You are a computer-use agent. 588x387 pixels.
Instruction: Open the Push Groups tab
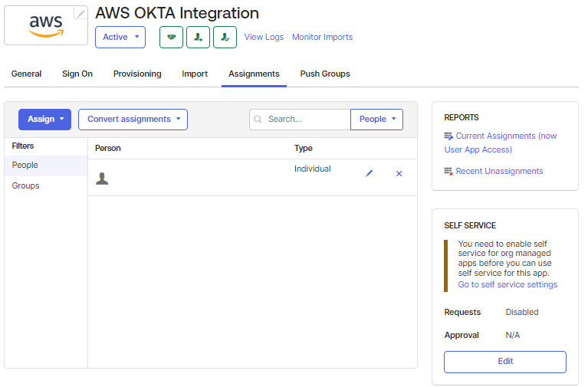point(325,74)
